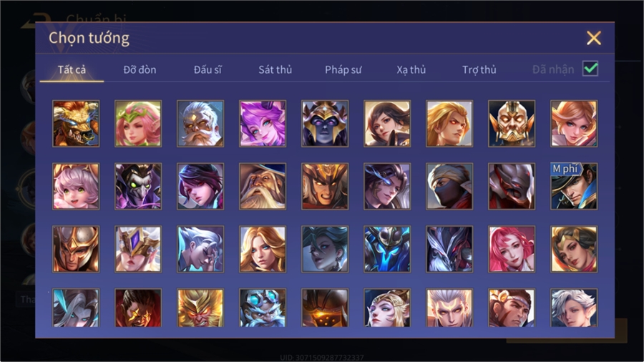The width and height of the screenshot is (644, 362).
Task: Switch to the 'Đỡ đòn' tab
Action: [x=140, y=70]
